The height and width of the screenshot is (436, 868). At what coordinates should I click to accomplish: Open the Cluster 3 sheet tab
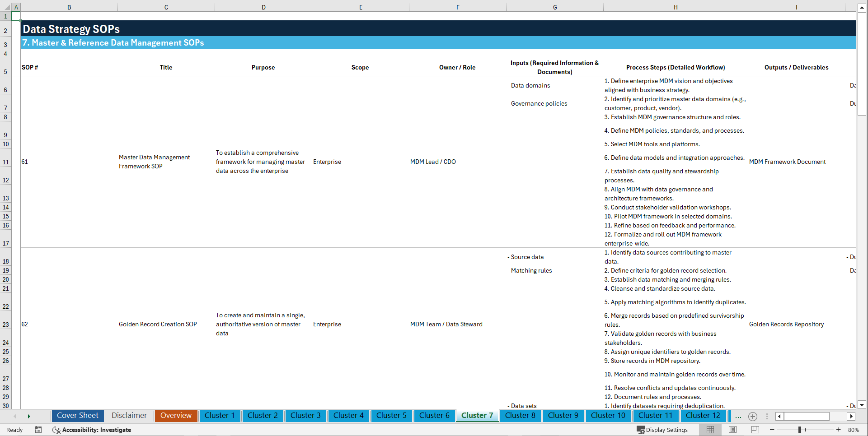[x=305, y=416]
